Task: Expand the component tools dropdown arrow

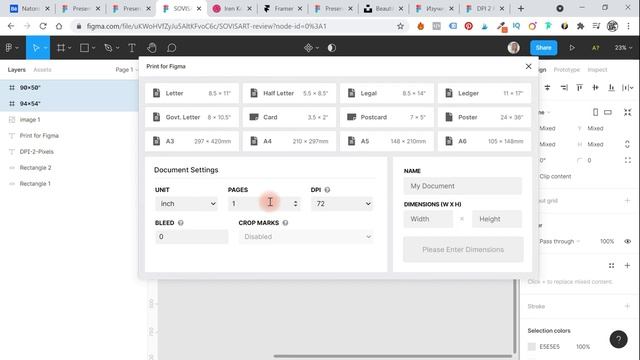Action: tap(317, 48)
